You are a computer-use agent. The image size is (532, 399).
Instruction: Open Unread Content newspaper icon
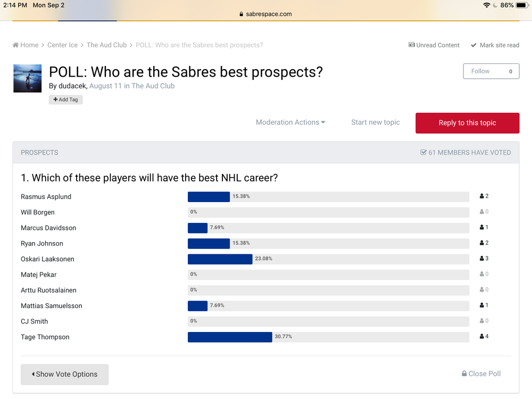pyautogui.click(x=411, y=45)
